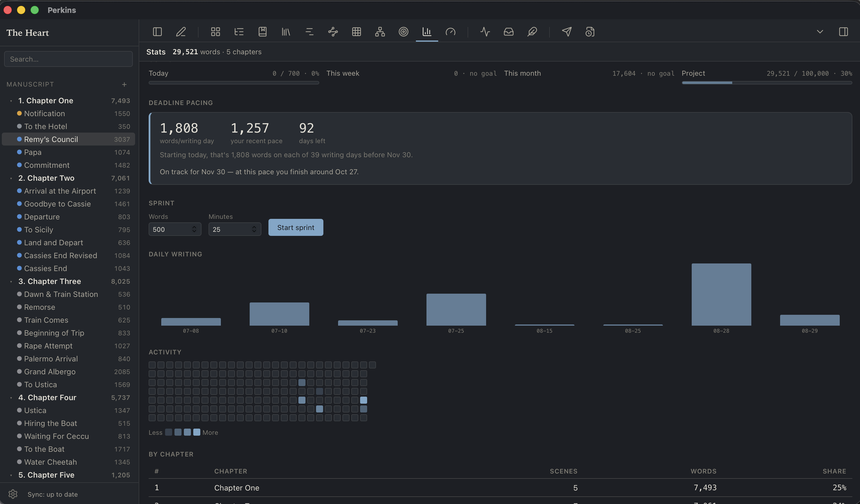Screen dimensions: 860x504
Task: Open the inbox tray icon
Action: (x=509, y=32)
